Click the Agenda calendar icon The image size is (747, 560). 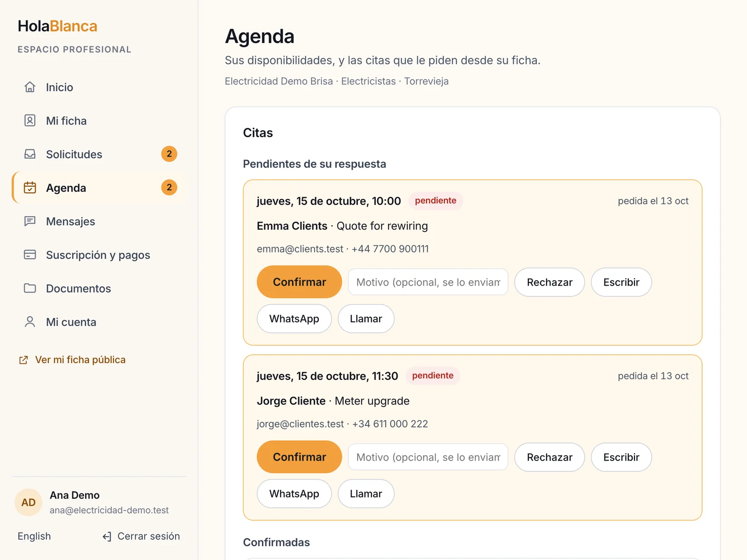click(30, 188)
